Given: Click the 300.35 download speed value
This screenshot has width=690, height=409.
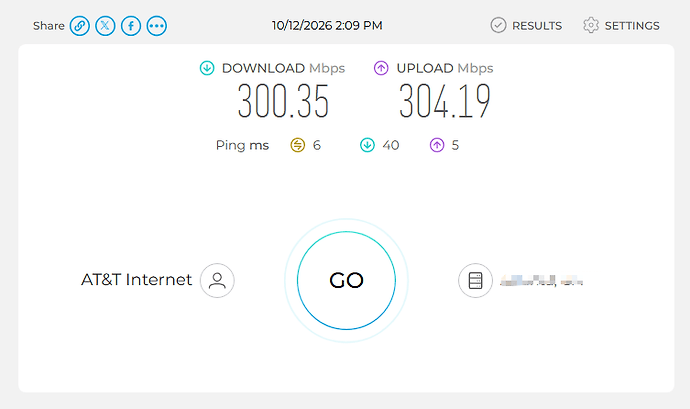Looking at the screenshot, I should [x=283, y=102].
